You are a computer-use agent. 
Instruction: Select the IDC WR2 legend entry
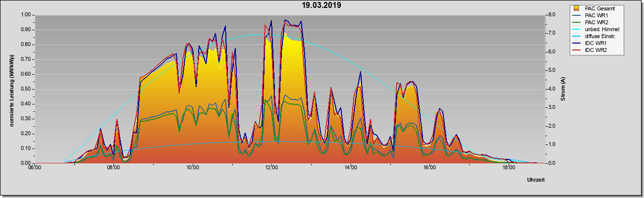(x=591, y=50)
